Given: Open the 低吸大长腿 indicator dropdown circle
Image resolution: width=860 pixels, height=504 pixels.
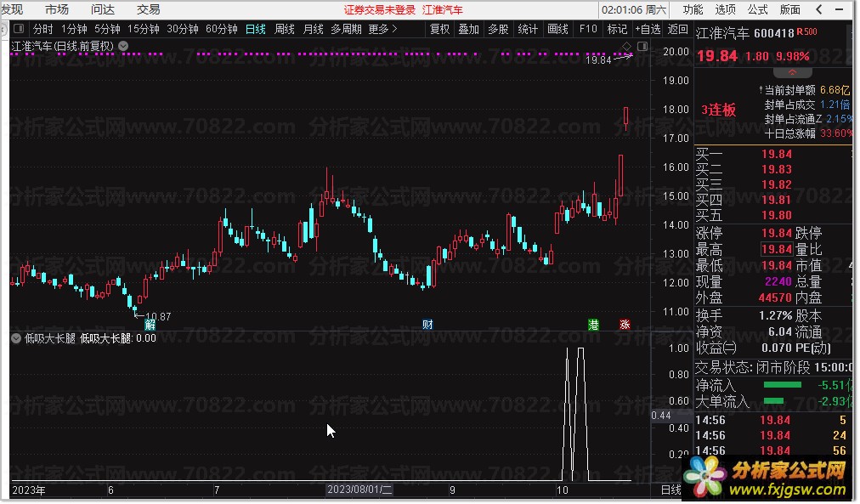Looking at the screenshot, I should (x=16, y=338).
